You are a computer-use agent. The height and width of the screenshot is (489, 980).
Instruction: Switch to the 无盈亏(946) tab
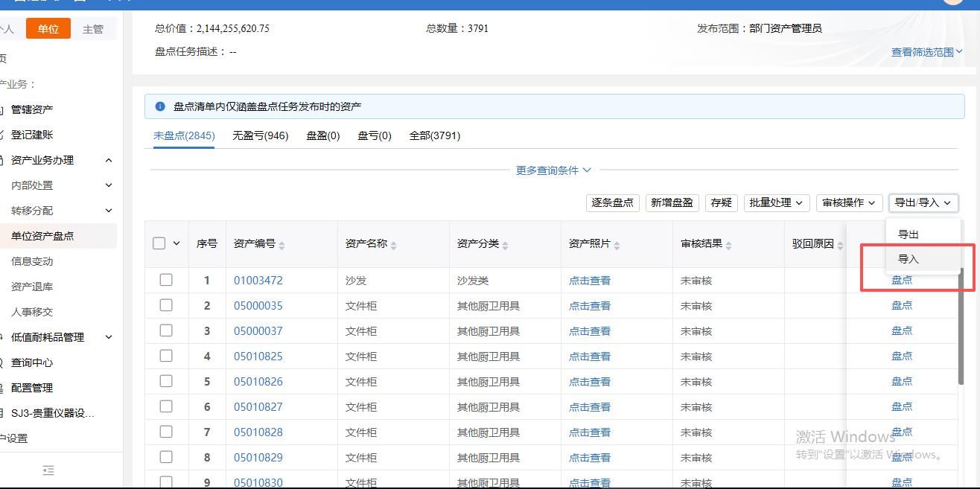click(260, 135)
